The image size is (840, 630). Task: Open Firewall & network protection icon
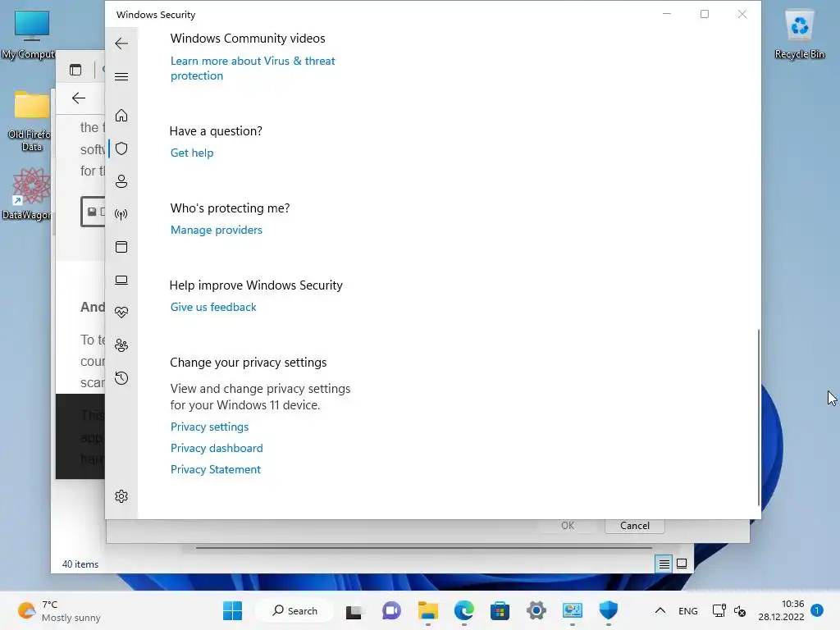(x=121, y=214)
